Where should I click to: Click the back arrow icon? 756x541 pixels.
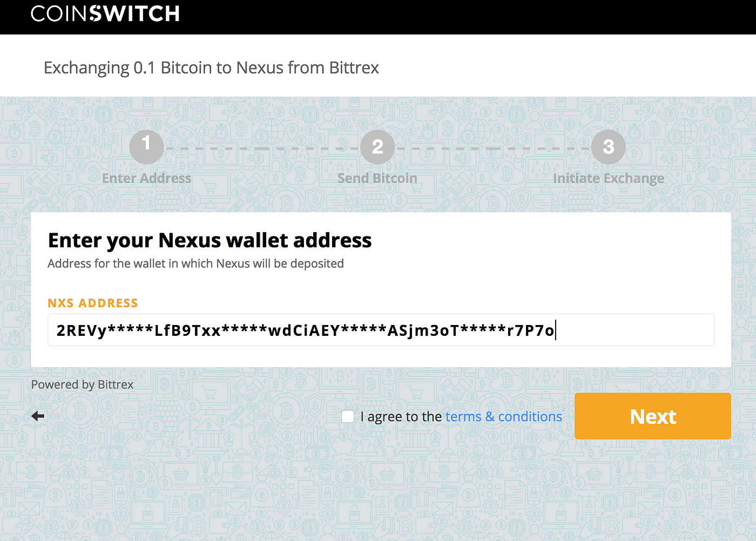(37, 416)
